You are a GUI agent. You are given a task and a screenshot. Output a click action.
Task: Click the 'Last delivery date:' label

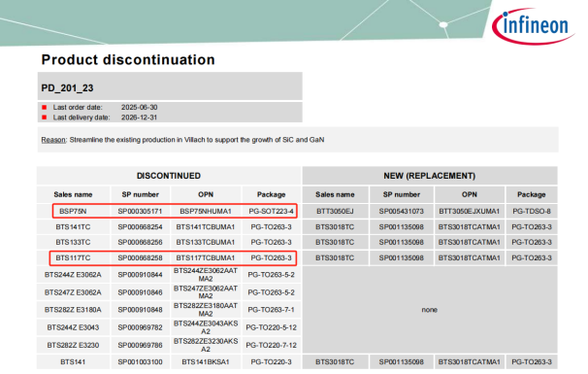pos(82,118)
